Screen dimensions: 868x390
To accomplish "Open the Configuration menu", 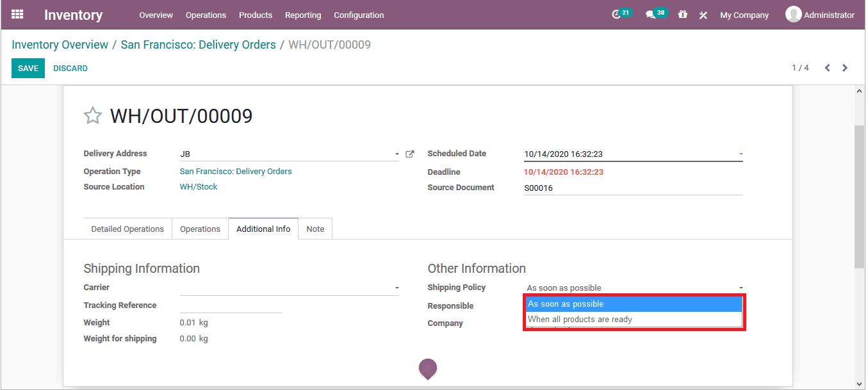I will tap(359, 15).
